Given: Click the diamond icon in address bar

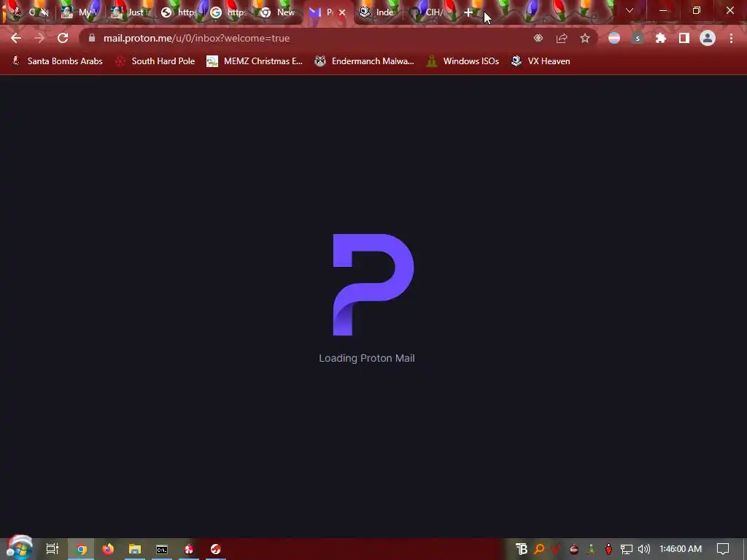Looking at the screenshot, I should tap(538, 38).
